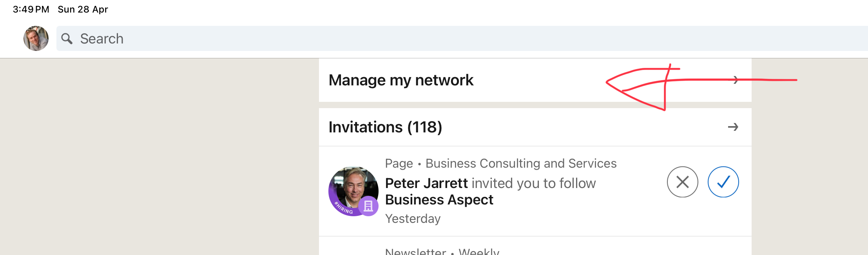The image size is (868, 255).
Task: Click the Newsletter Weekly invitation label
Action: coord(442,251)
